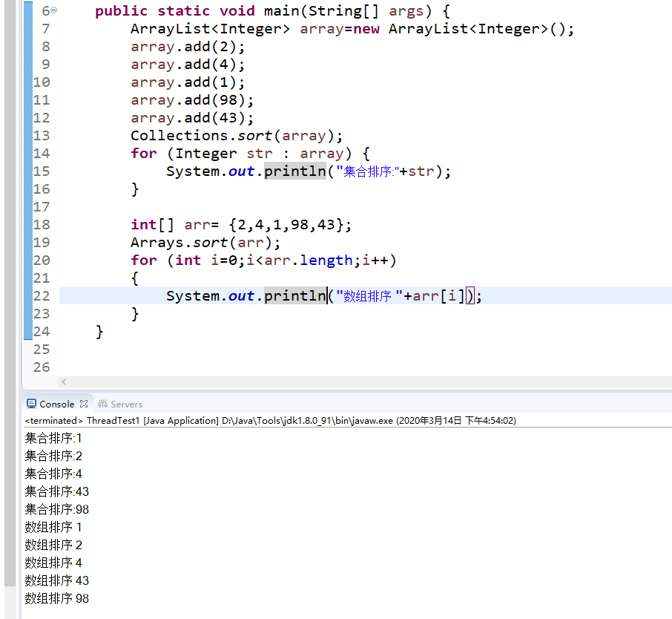
Task: Click line number 18 in the gutter
Action: pos(42,225)
